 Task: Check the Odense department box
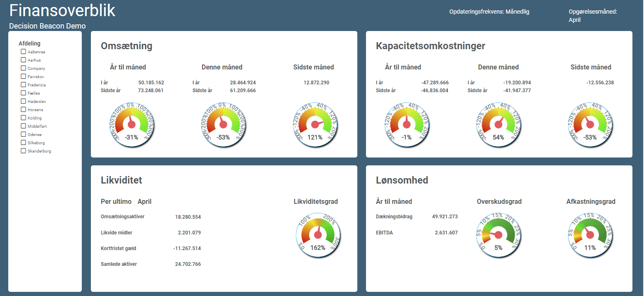24,134
